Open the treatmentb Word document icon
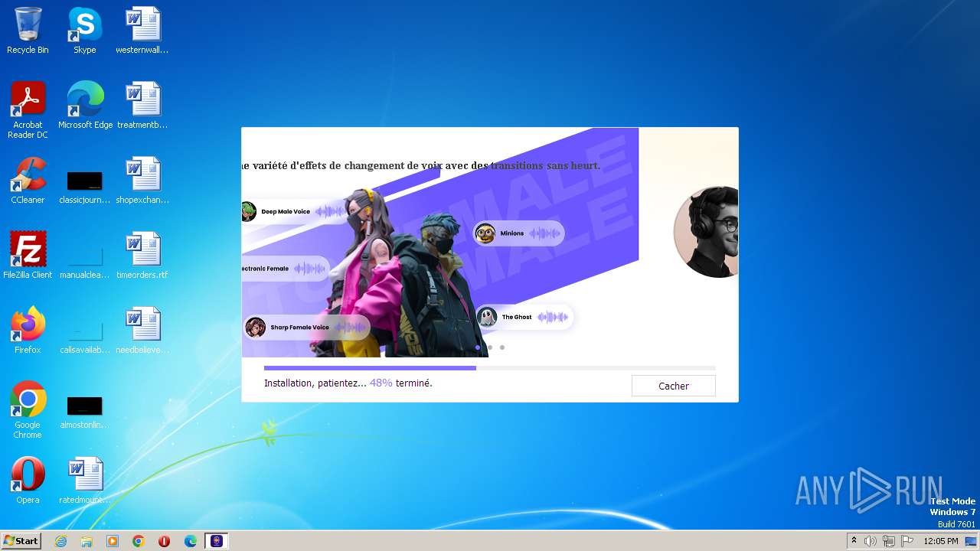This screenshot has height=551, width=980. point(142,106)
